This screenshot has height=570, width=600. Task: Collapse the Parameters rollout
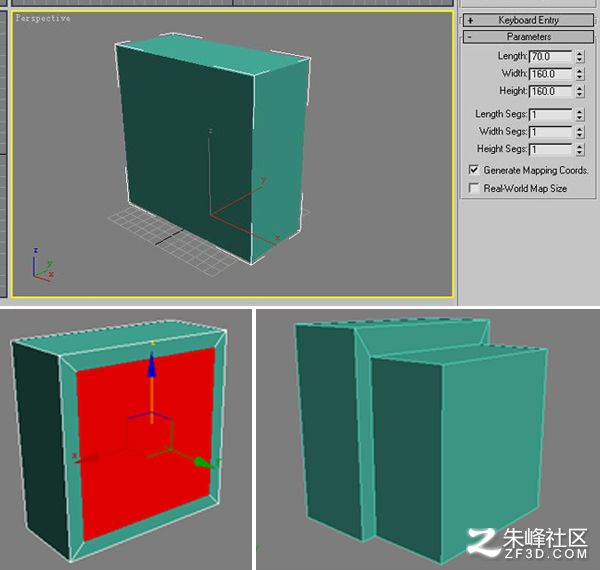point(528,37)
